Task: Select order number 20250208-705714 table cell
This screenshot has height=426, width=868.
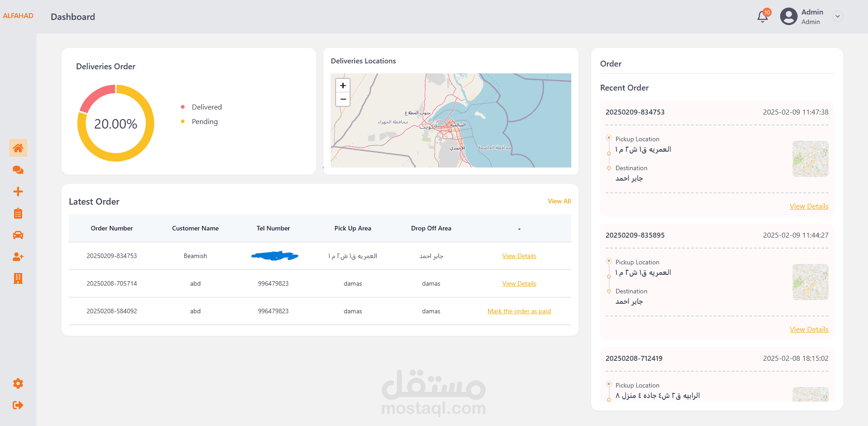Action: (x=112, y=283)
